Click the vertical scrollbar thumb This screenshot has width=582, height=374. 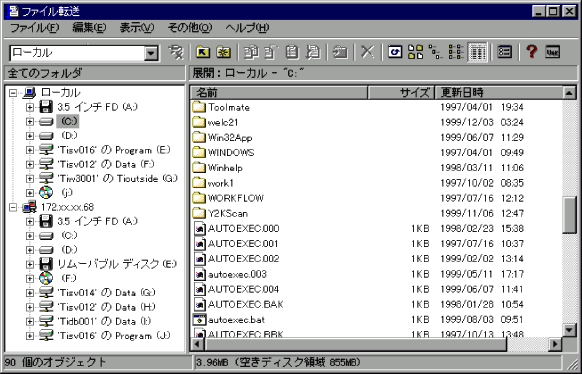click(569, 215)
